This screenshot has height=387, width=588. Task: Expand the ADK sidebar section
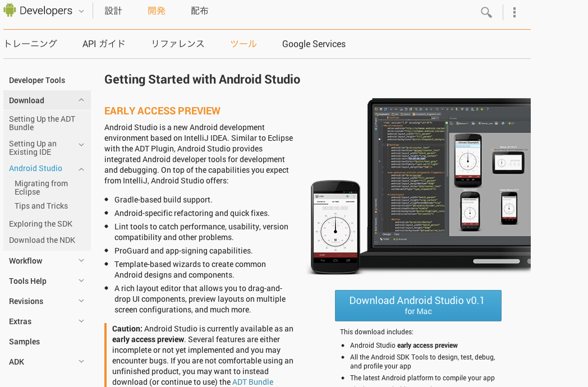(81, 362)
